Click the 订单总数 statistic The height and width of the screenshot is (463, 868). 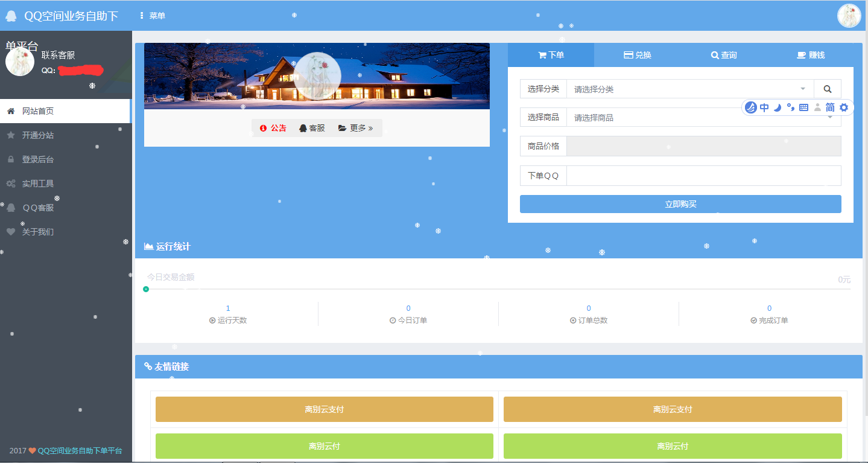coord(589,314)
